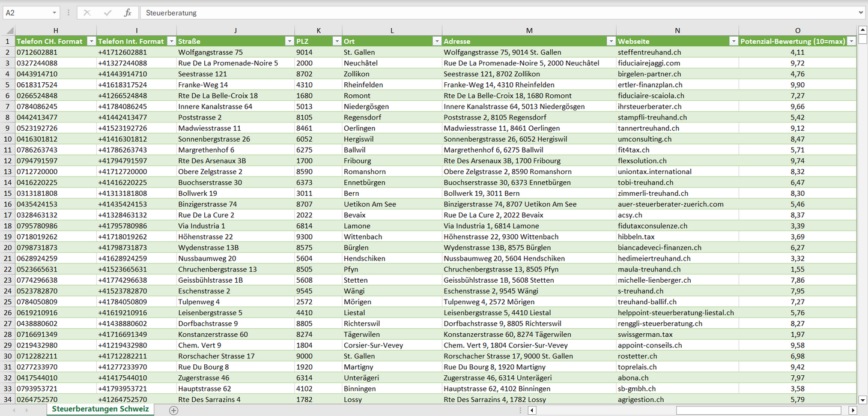Image resolution: width=868 pixels, height=416 pixels.
Task: Click the vertical scrollbar up arrow
Action: 863,30
